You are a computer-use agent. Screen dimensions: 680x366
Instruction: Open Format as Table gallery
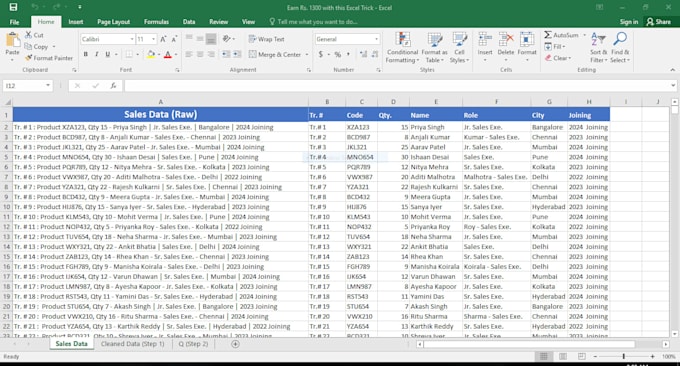click(x=435, y=48)
